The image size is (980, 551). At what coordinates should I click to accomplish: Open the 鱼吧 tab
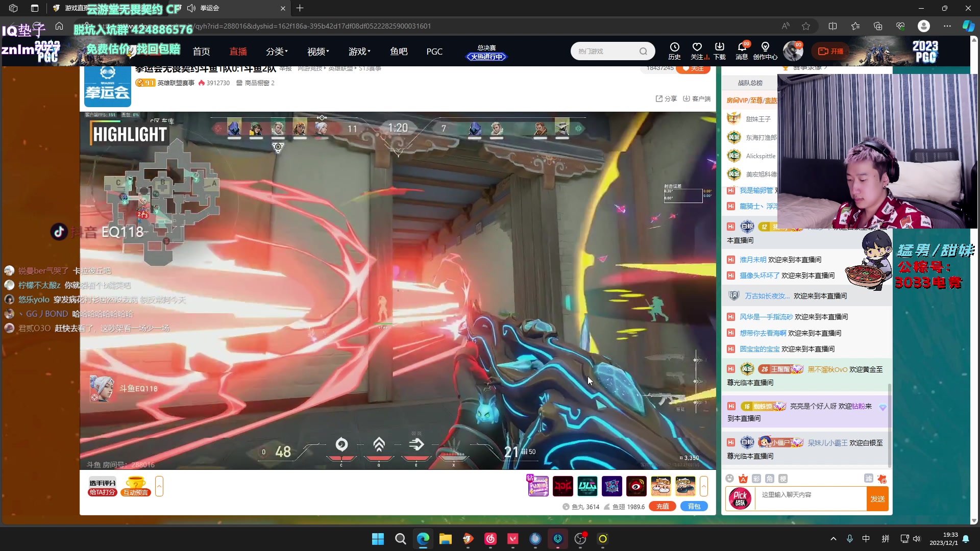click(399, 52)
